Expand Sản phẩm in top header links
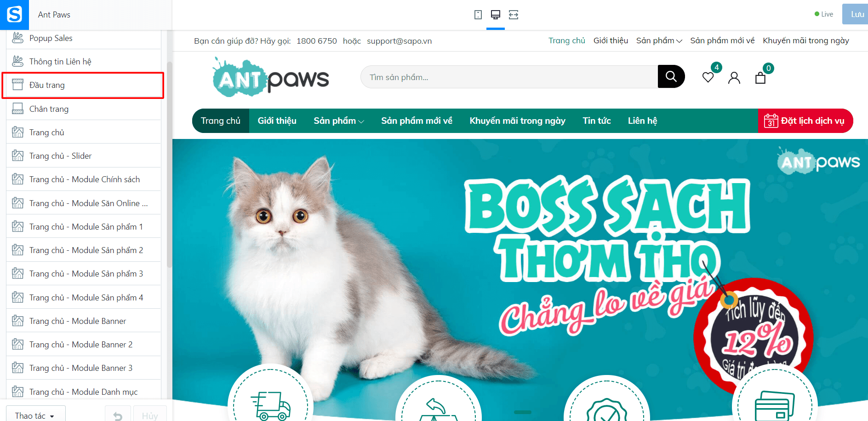Image resolution: width=868 pixels, height=421 pixels. tap(659, 40)
